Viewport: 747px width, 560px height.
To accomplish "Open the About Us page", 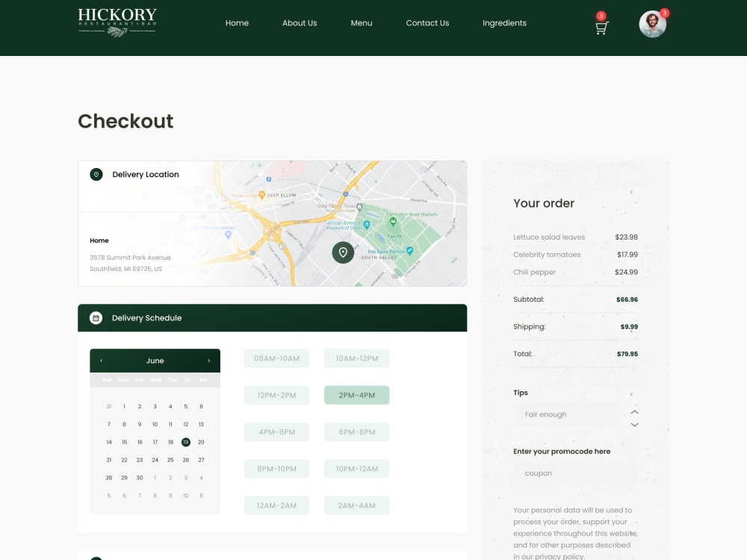I will pos(300,23).
